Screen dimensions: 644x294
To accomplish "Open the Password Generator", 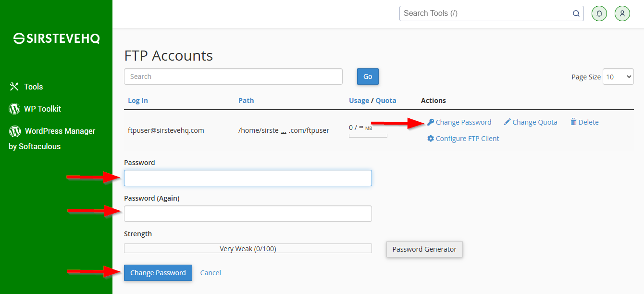I will pyautogui.click(x=424, y=249).
